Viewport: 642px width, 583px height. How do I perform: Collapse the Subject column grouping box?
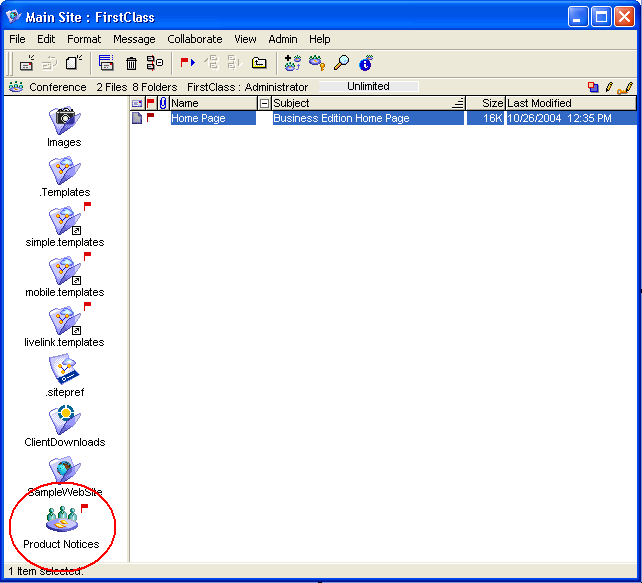point(264,103)
